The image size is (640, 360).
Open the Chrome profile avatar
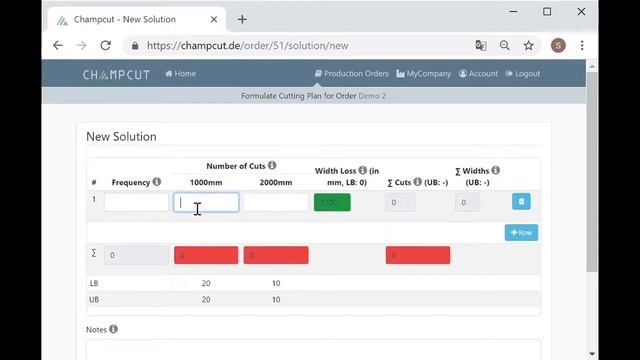[x=558, y=45]
